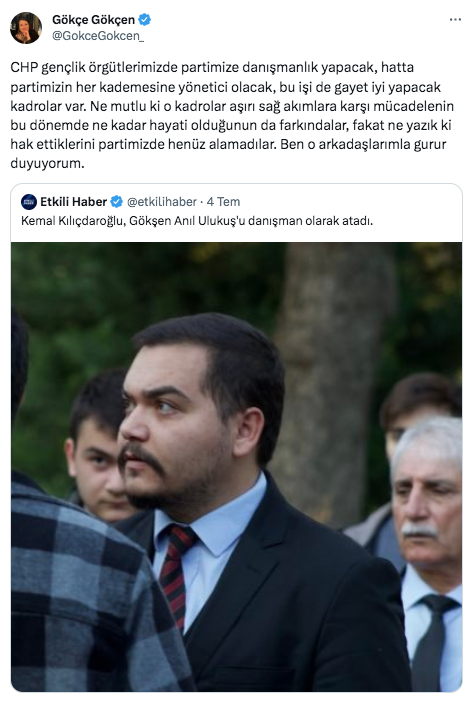Image resolution: width=475 pixels, height=703 pixels.
Task: Open the three-dot more options menu
Action: [455, 20]
